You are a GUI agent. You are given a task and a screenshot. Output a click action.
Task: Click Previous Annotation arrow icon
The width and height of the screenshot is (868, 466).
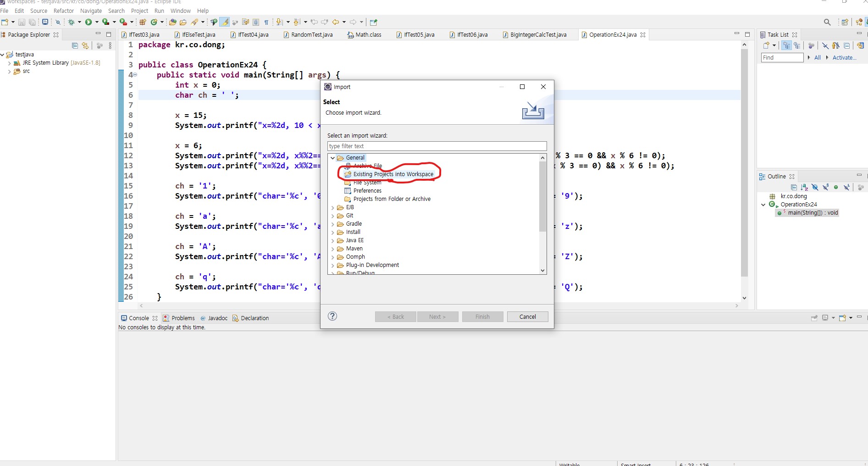tap(296, 22)
